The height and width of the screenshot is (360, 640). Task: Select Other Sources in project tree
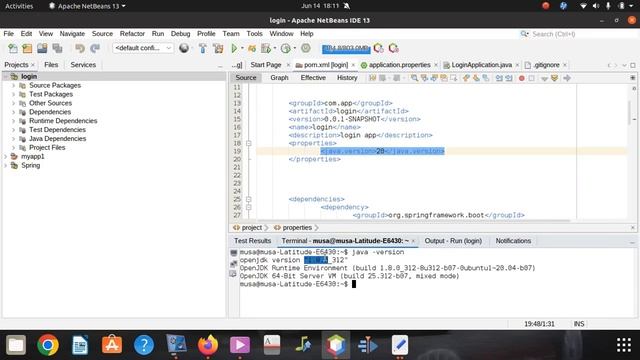(x=50, y=103)
